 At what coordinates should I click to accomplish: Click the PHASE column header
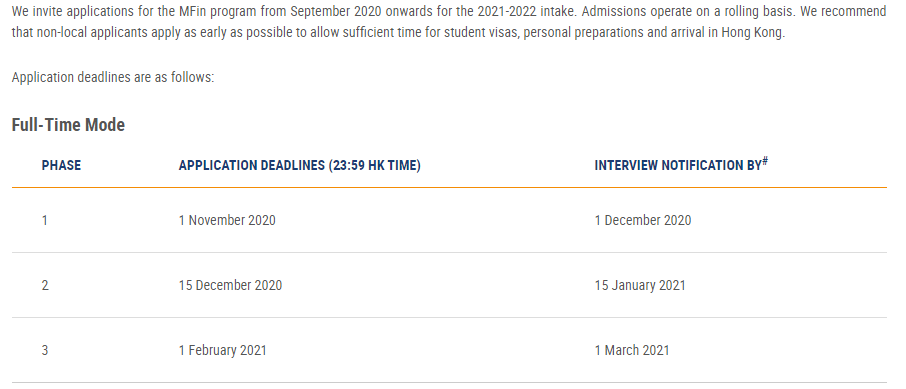61,165
